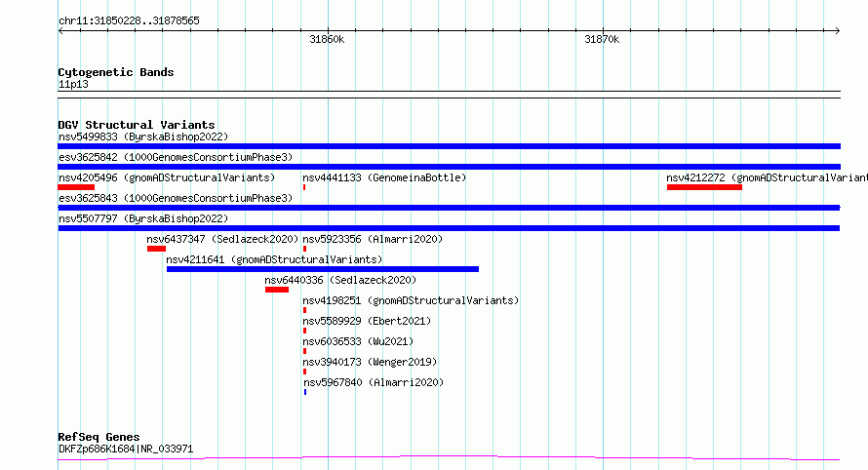Screen dimensions: 868x470
Task: Open the nsv5507797 (ByrskaBishop2022) label
Action: pyautogui.click(x=143, y=218)
